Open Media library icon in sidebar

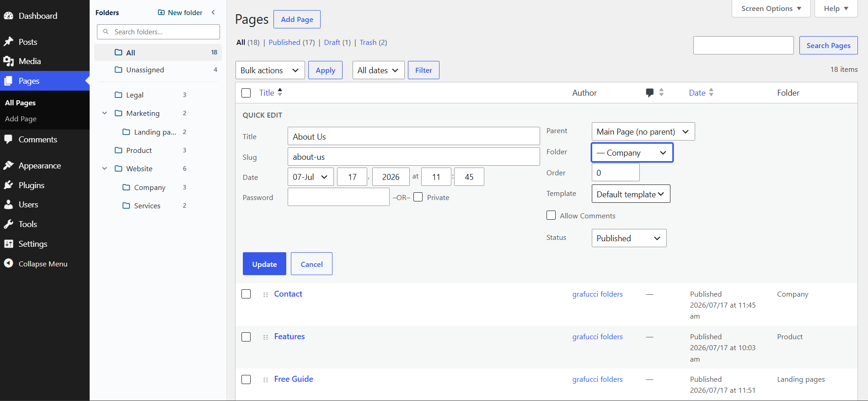(x=9, y=61)
